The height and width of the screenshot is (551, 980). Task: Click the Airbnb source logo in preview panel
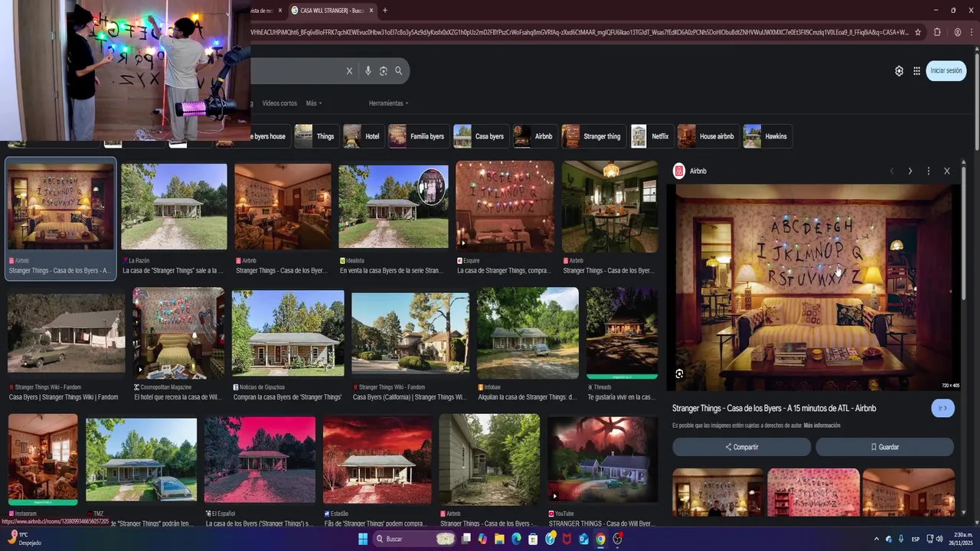point(678,171)
